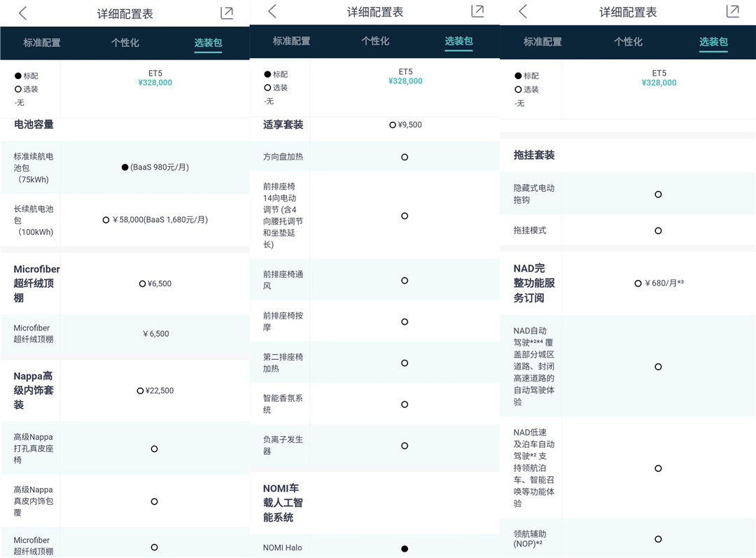756x558 pixels.
Task: Select the 拖挂模式 option circle
Action: (x=658, y=230)
